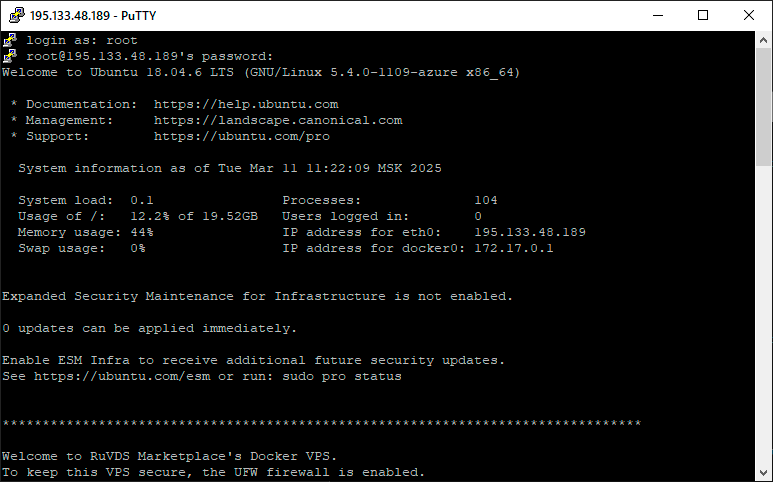Click the PuTTY icon beside 'login as: root'
The width and height of the screenshot is (773, 482).
coord(10,40)
